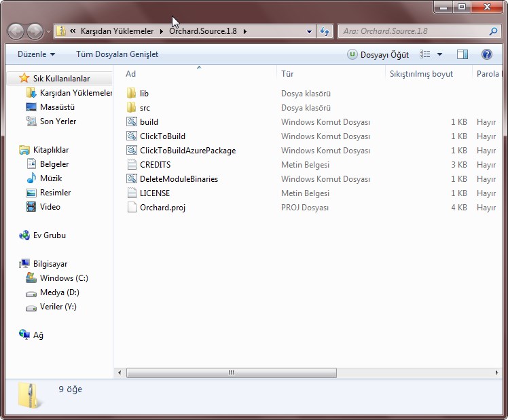The width and height of the screenshot is (508, 420).
Task: Select the lib folder icon
Action: pos(132,94)
